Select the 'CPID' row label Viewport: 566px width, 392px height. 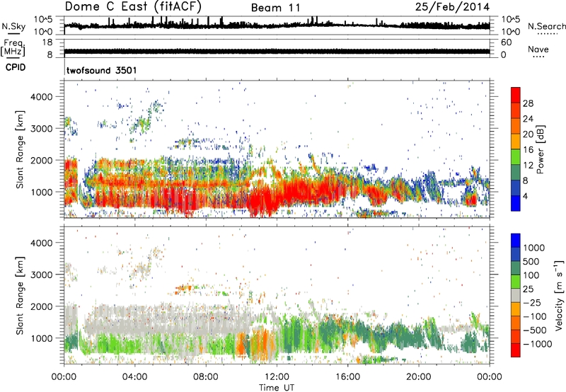coord(15,67)
